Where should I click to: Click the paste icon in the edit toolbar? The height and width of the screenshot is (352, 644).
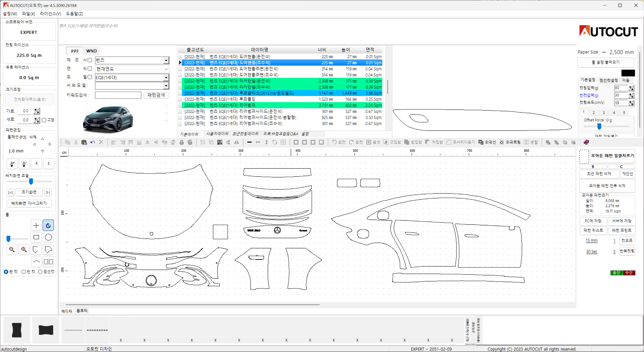(x=84, y=142)
